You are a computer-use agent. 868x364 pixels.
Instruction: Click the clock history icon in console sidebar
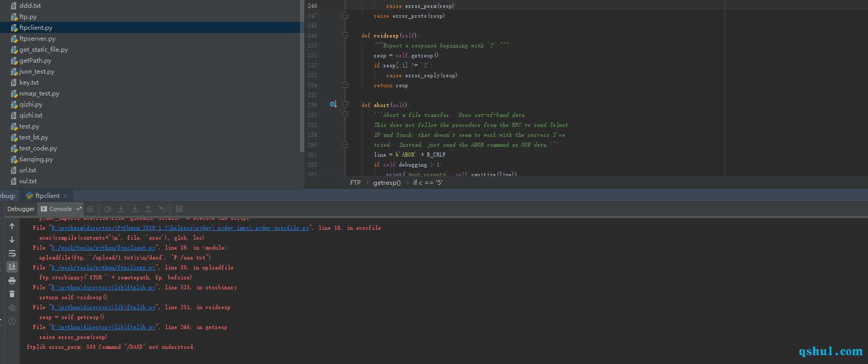12,321
